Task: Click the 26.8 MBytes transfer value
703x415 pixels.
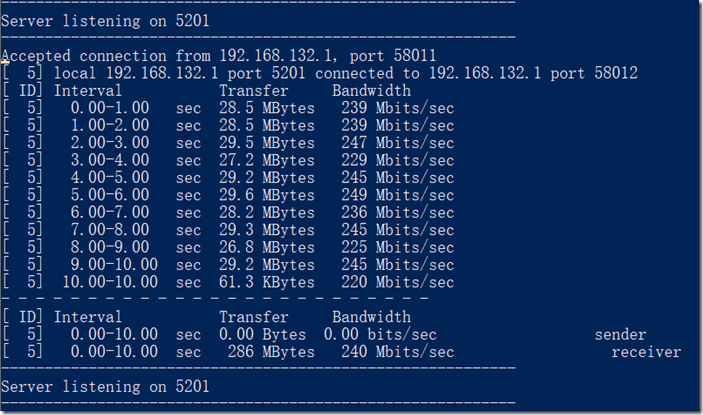Action: 266,248
